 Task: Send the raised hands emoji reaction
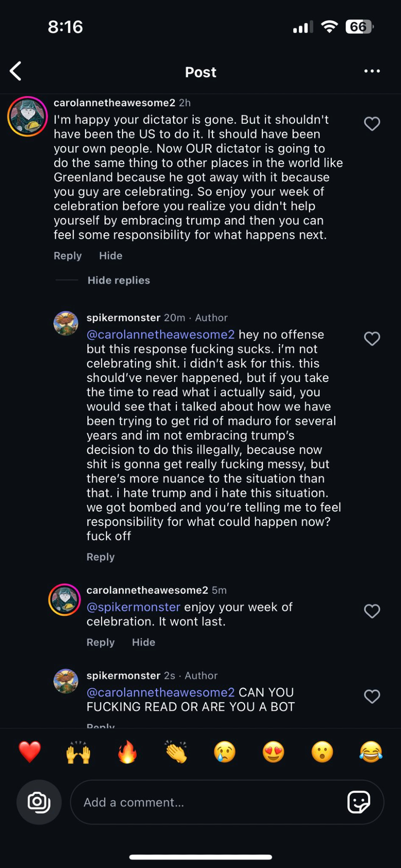click(x=78, y=752)
